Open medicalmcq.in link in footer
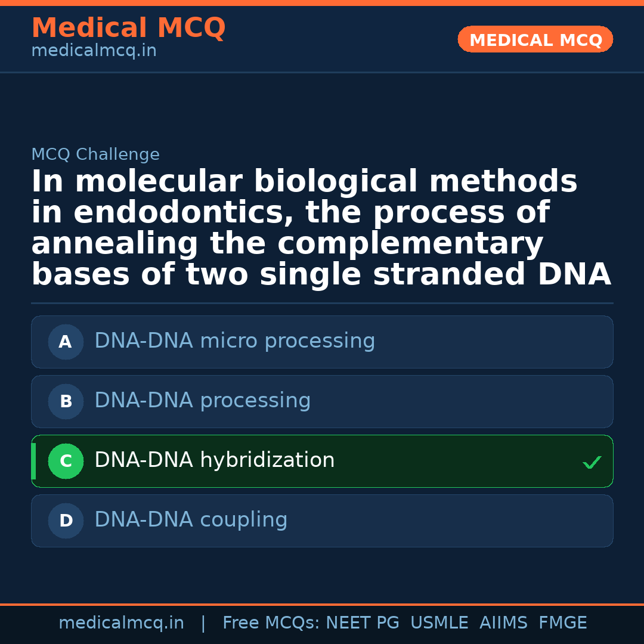The image size is (644, 644). point(121,623)
